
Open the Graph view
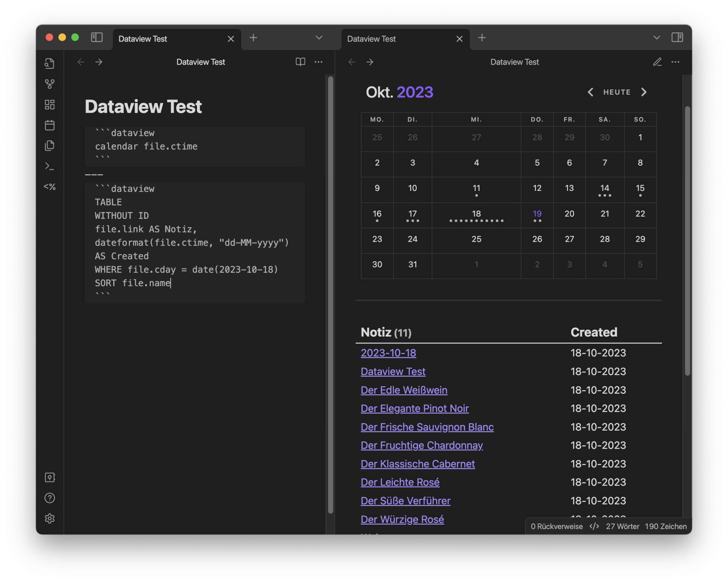[50, 84]
